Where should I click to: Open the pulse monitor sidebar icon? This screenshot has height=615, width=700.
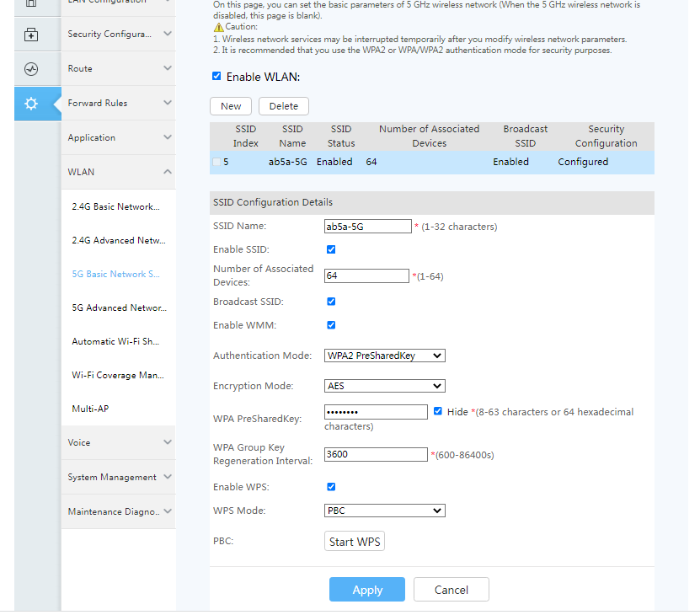click(x=31, y=69)
